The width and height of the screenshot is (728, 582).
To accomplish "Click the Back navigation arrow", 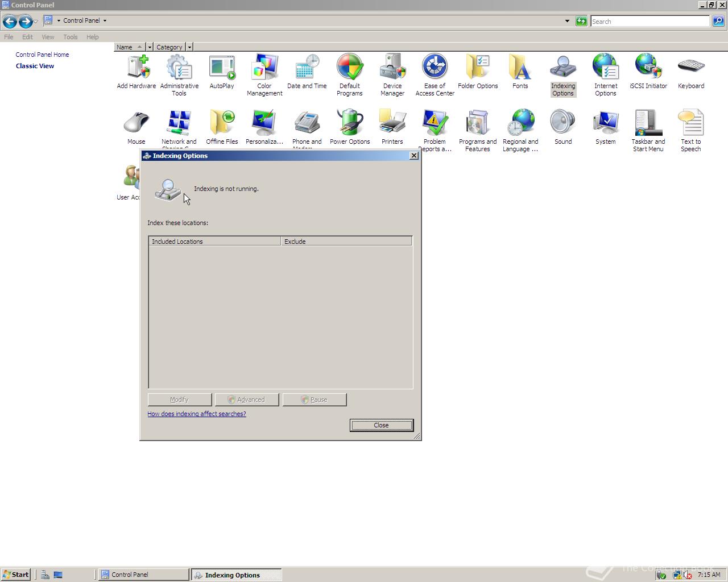I will point(10,22).
